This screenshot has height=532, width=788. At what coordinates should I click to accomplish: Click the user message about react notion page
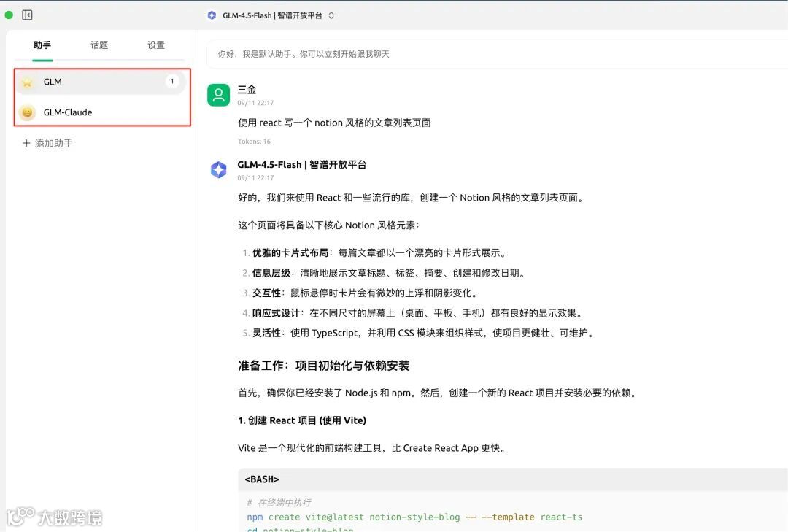(x=334, y=123)
